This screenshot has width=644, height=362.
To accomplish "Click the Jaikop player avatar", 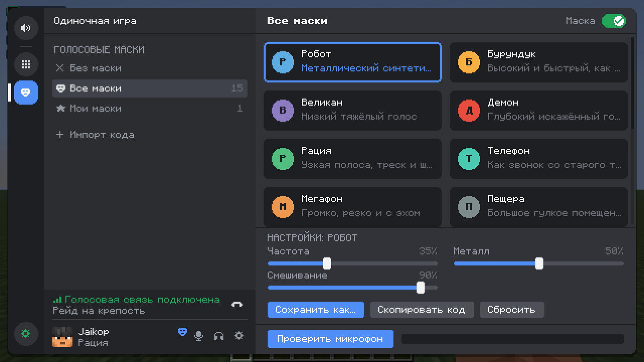I will [x=62, y=336].
